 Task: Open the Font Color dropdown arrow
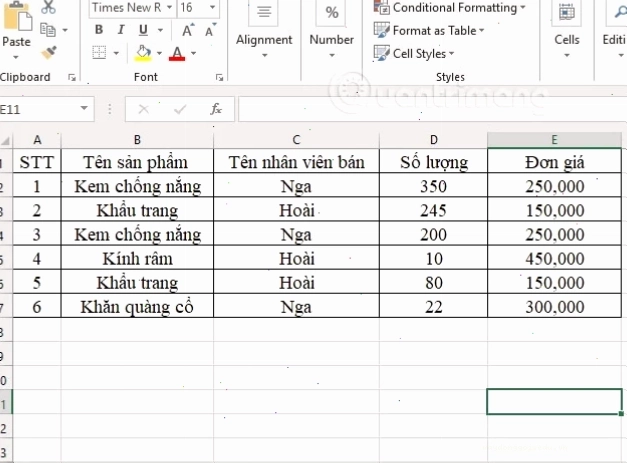pyautogui.click(x=194, y=53)
